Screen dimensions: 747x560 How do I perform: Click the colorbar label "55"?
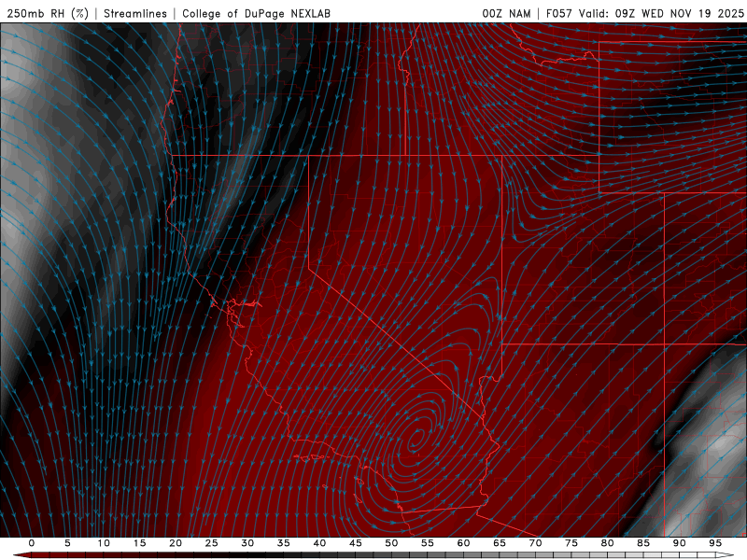pyautogui.click(x=428, y=543)
